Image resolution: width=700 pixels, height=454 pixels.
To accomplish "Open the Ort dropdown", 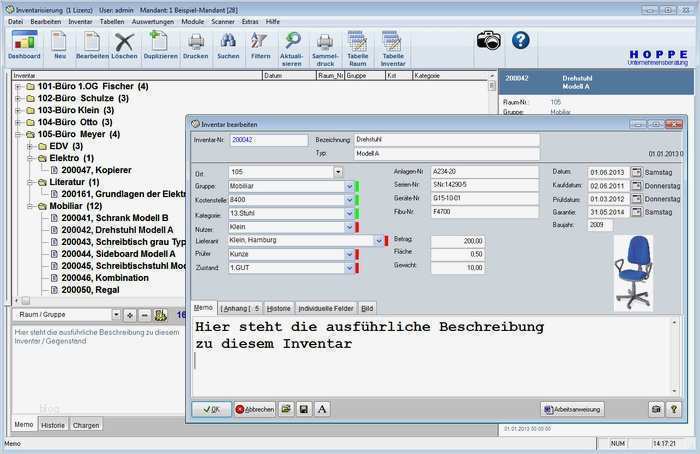I will tap(338, 172).
